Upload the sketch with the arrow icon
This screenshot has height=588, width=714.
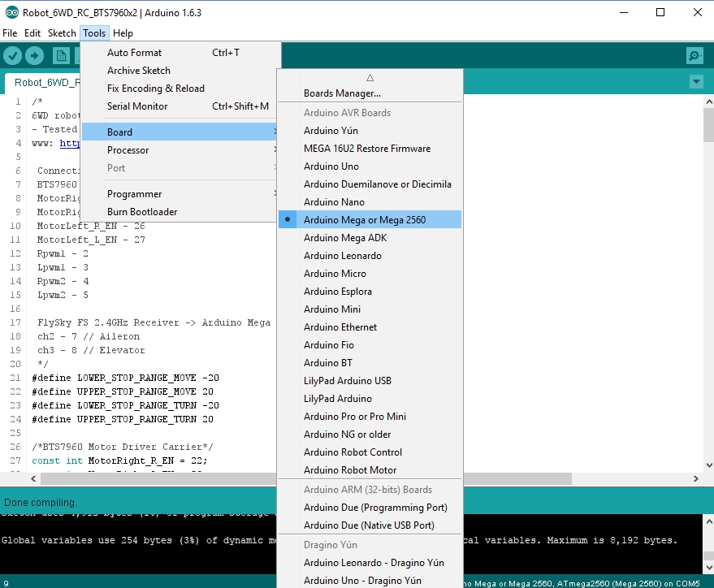pos(33,55)
